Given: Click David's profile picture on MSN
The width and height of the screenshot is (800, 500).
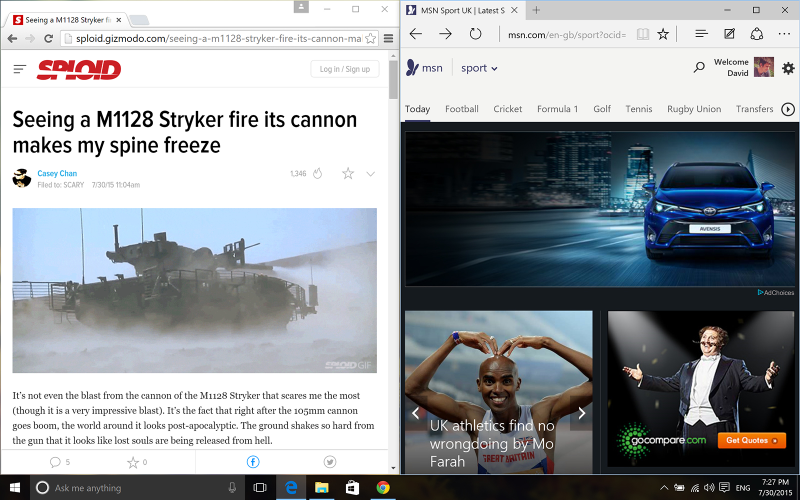Looking at the screenshot, I should click(x=763, y=67).
